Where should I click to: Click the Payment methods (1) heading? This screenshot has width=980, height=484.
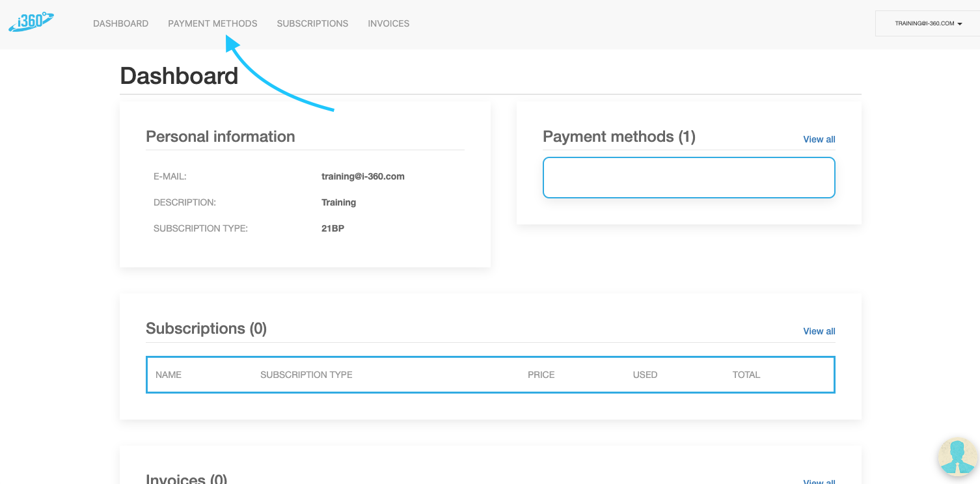619,137
